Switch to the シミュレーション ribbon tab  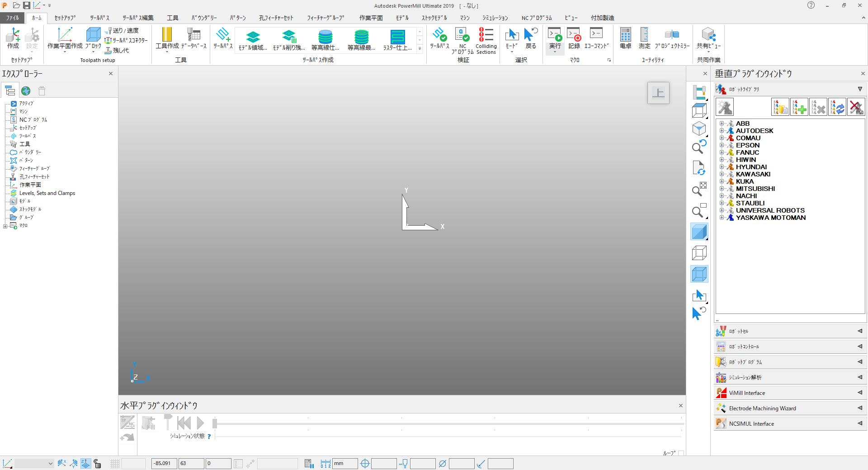tap(495, 18)
